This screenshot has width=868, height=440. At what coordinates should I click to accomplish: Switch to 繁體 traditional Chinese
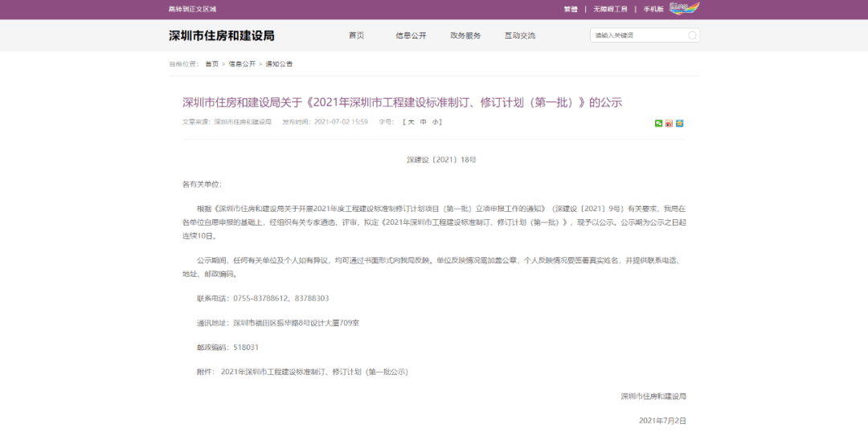coord(570,9)
